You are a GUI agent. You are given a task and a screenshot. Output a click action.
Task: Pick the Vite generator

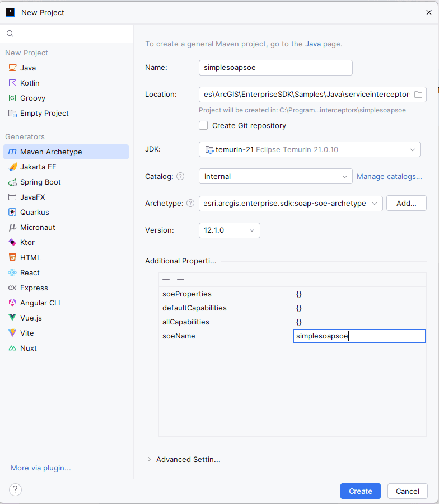(x=66, y=333)
